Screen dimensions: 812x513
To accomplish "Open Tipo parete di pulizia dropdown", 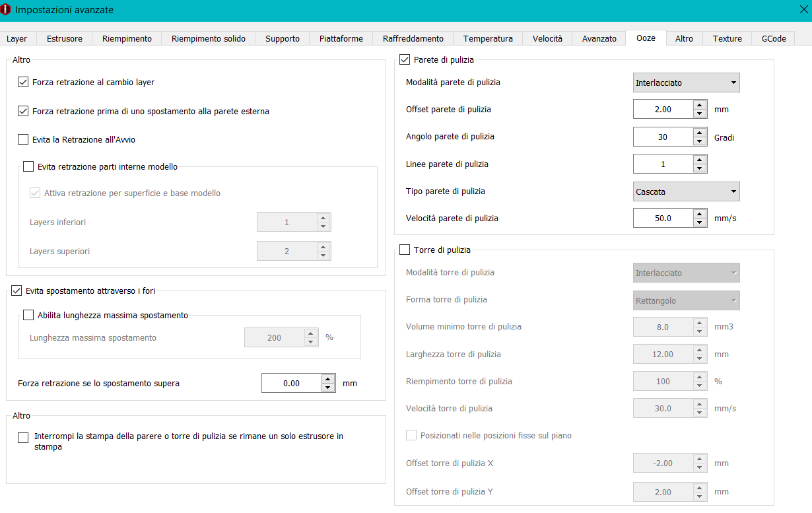I will tap(686, 191).
